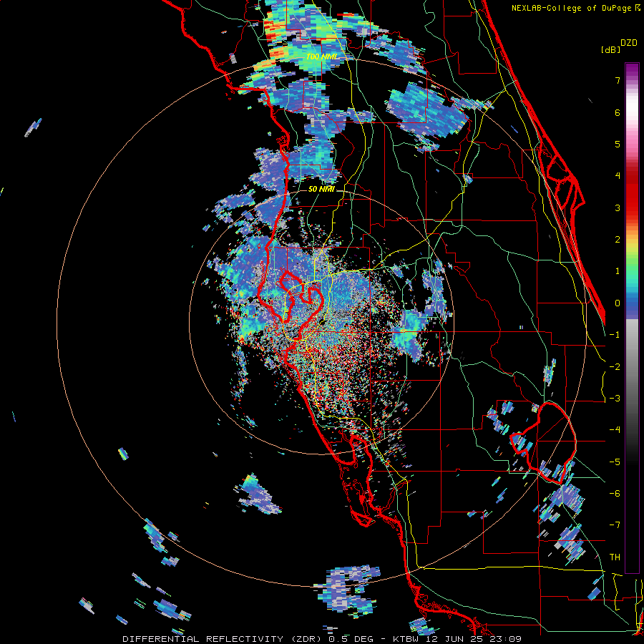
Task: Click the 3 value on color scale
Action: 618,208
